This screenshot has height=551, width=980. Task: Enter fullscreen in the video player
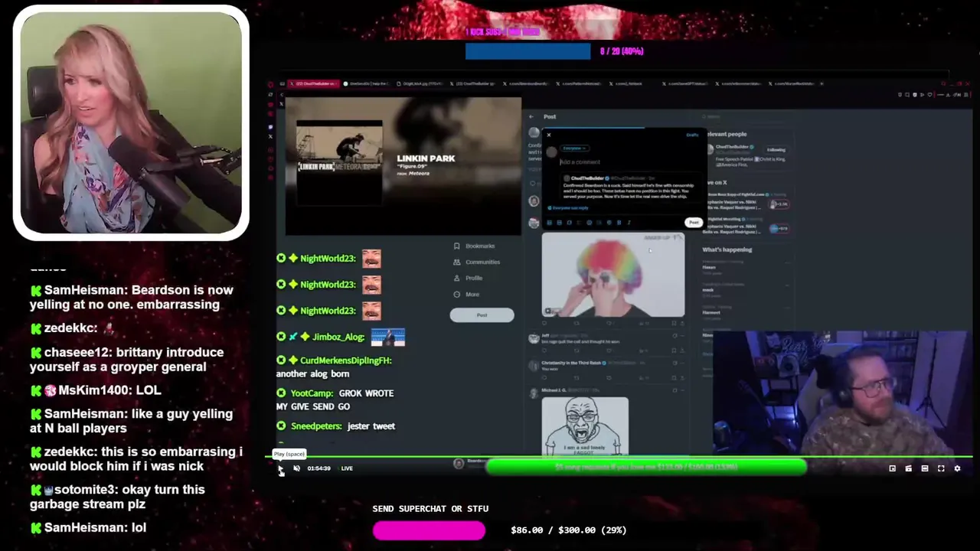(941, 468)
